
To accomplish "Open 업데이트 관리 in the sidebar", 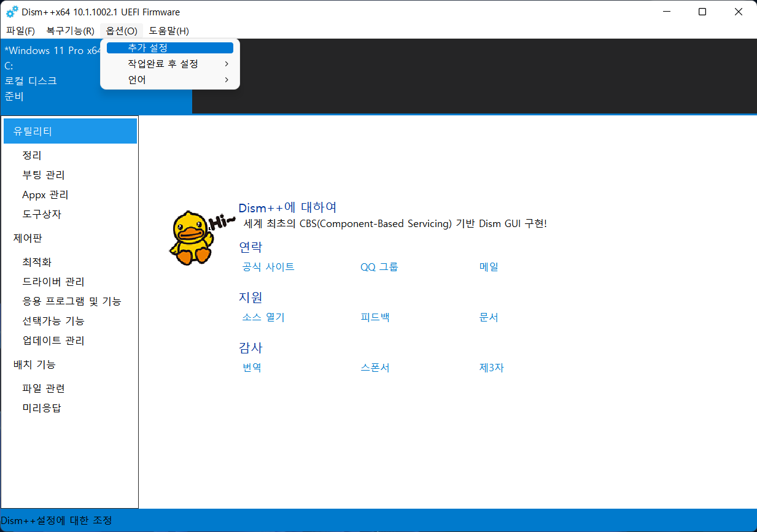I will pos(53,341).
